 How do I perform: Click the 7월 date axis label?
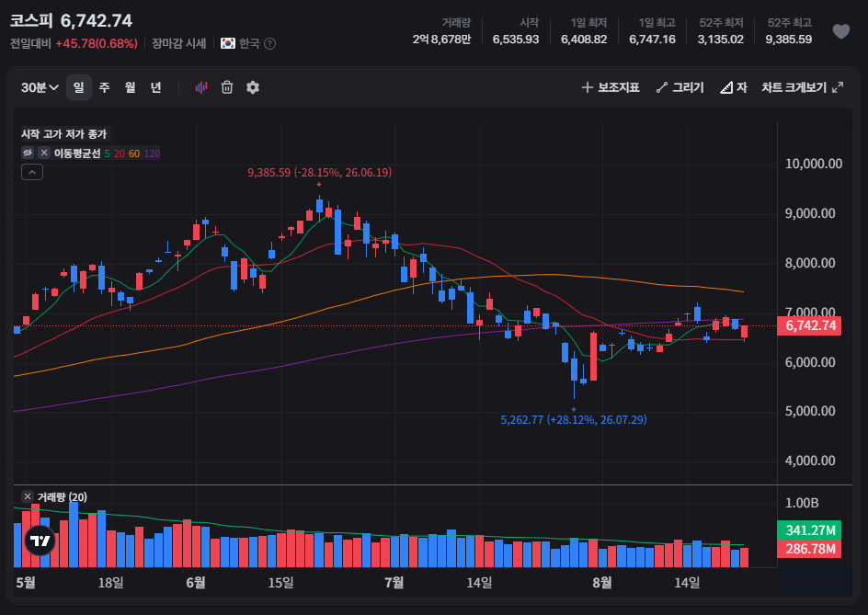(x=394, y=582)
